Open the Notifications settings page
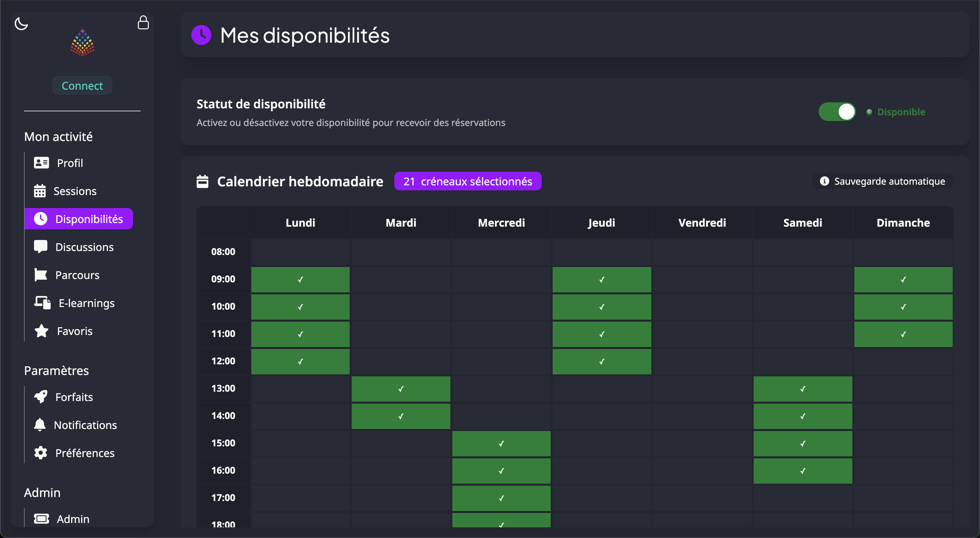 85,425
